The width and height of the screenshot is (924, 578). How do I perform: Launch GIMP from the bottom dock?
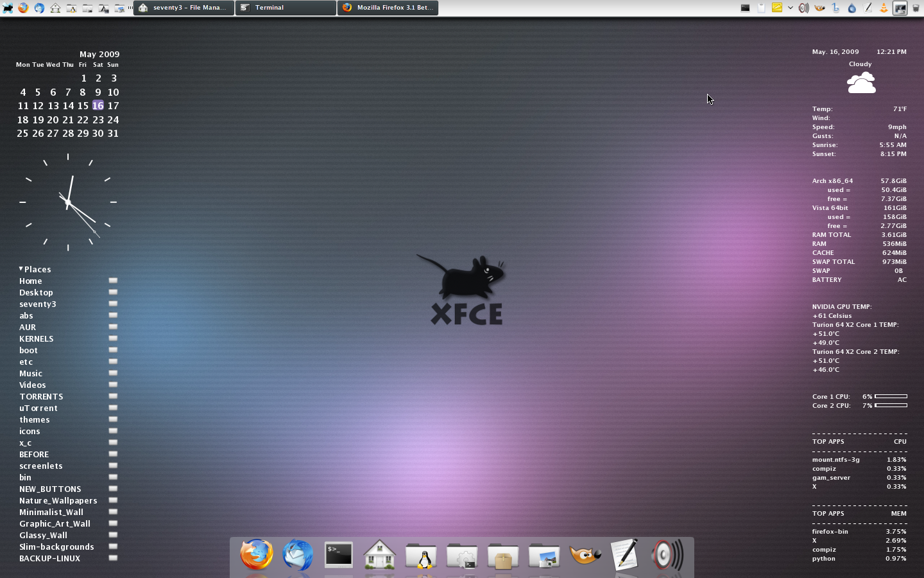(x=585, y=554)
